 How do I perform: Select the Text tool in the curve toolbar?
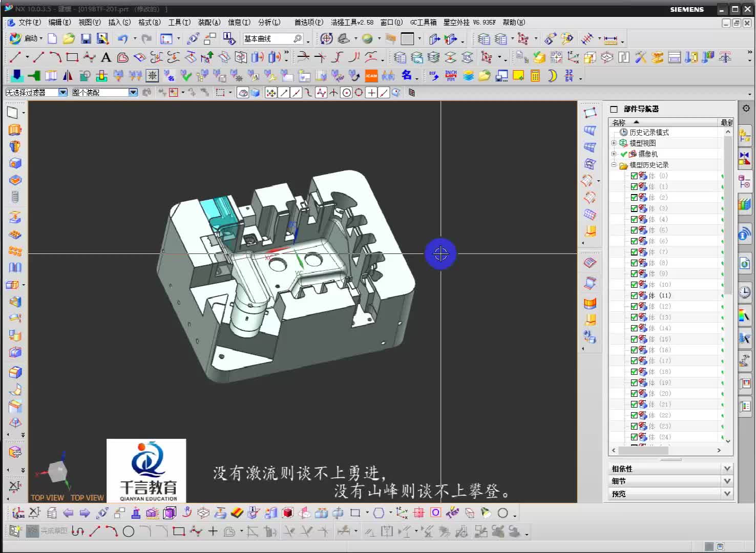point(106,57)
